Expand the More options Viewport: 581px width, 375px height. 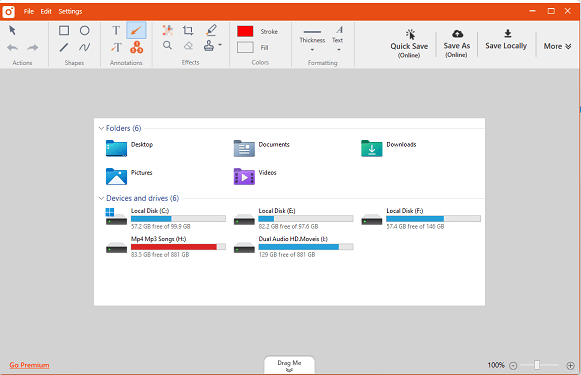point(557,46)
